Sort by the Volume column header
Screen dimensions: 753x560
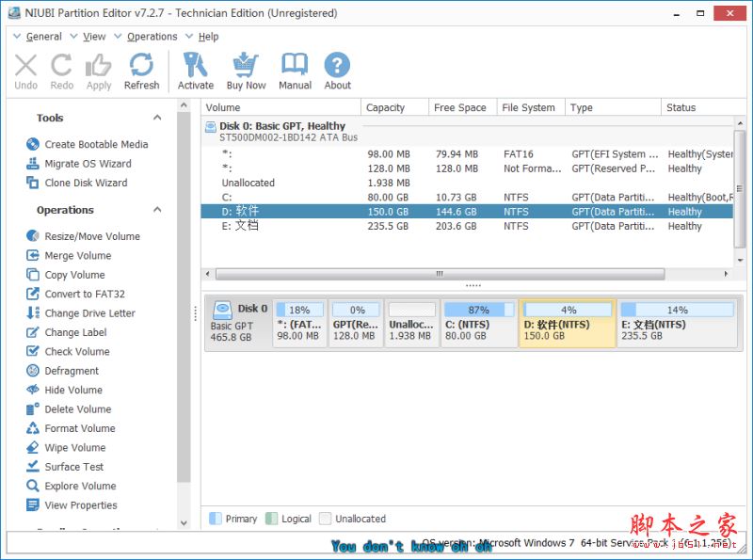[280, 107]
